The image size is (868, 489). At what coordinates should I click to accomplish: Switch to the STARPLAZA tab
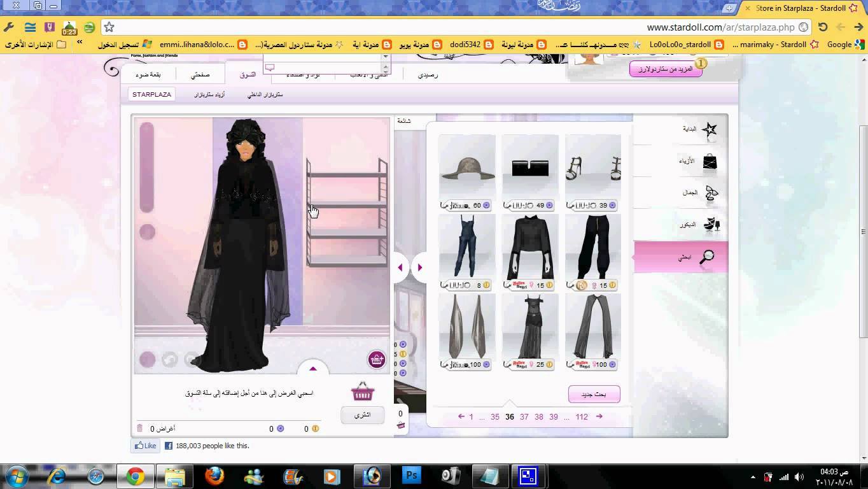151,94
